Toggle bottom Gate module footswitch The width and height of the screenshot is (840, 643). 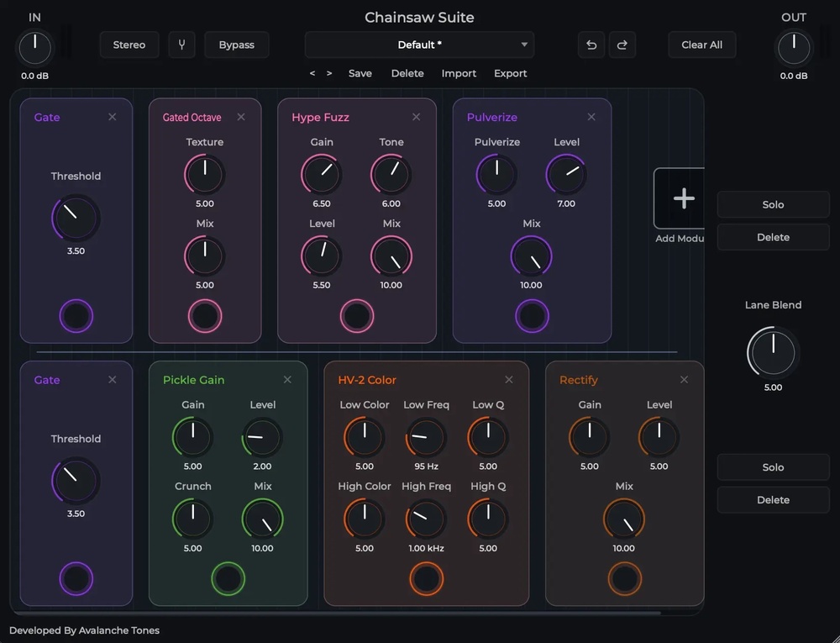(x=76, y=578)
